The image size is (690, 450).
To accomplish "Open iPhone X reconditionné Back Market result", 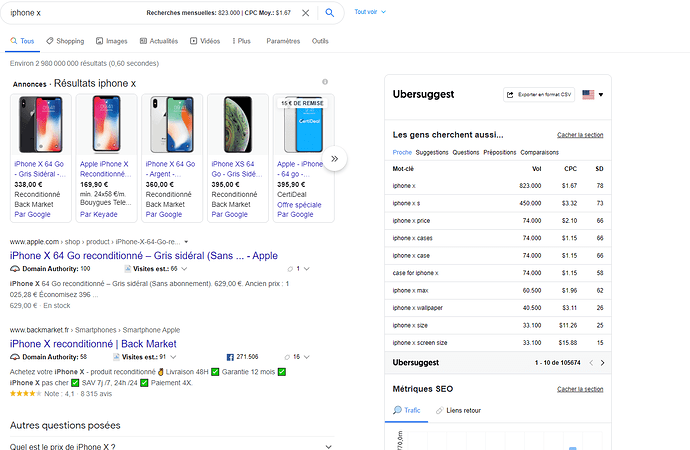I will point(93,344).
